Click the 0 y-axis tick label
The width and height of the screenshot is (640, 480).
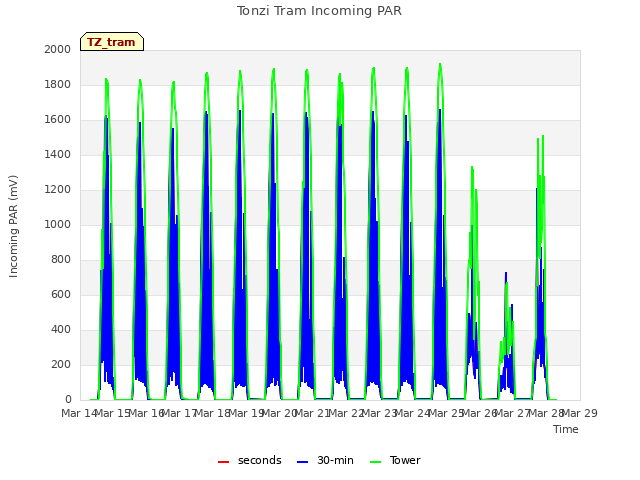pos(68,399)
